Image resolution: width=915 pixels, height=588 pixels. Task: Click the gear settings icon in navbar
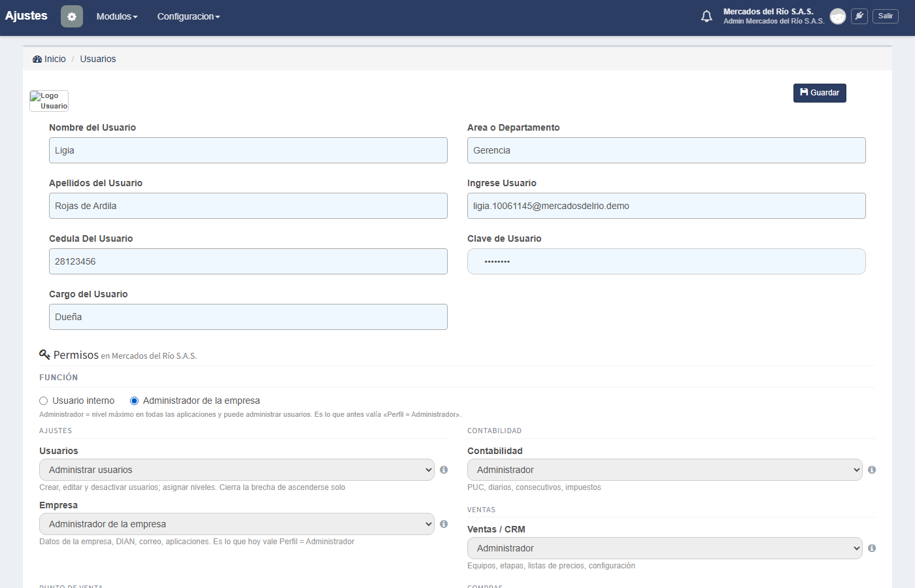click(x=72, y=16)
